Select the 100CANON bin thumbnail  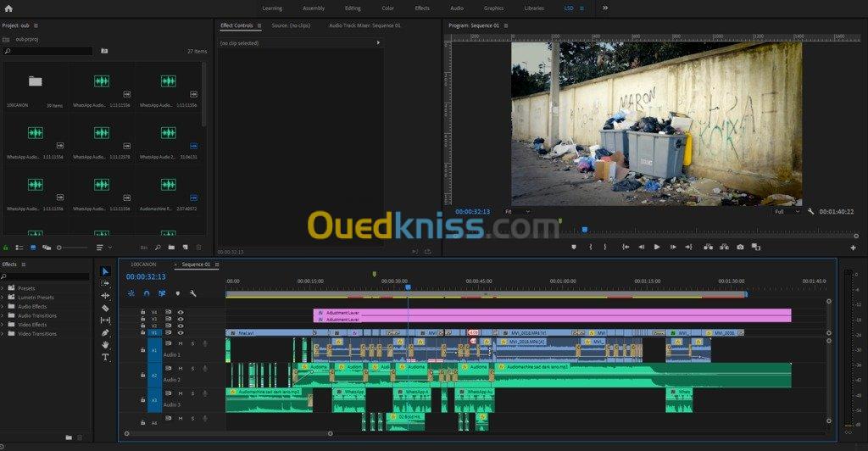tap(36, 81)
